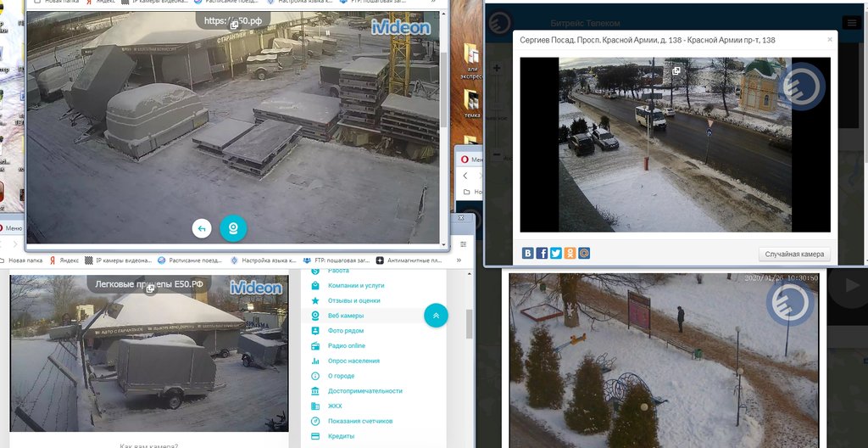
Task: Open Яндекс bookmark
Action: (x=64, y=260)
